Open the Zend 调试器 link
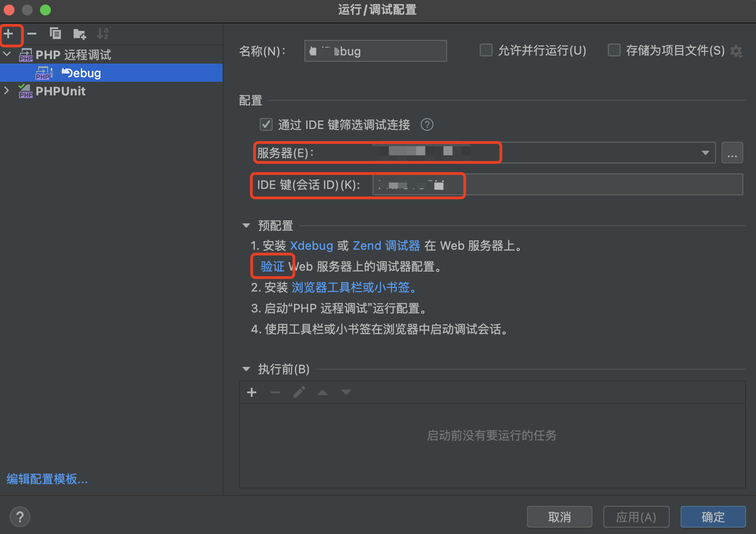 [x=386, y=246]
